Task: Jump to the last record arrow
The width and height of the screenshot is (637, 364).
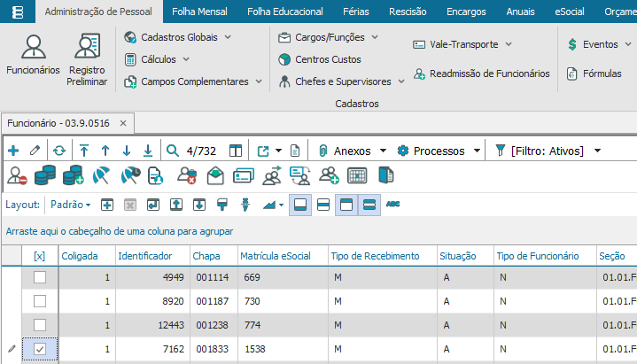Action: 147,151
